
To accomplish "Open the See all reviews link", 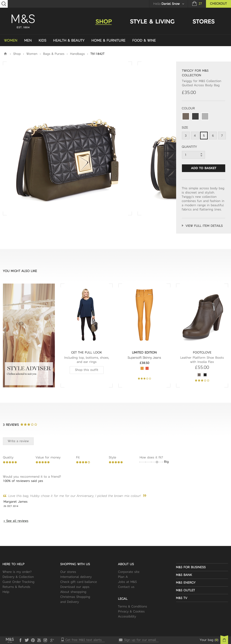I will point(16,521).
